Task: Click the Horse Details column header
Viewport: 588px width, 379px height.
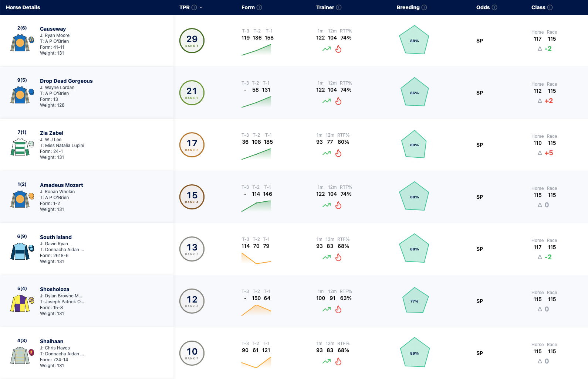Action: (23, 7)
